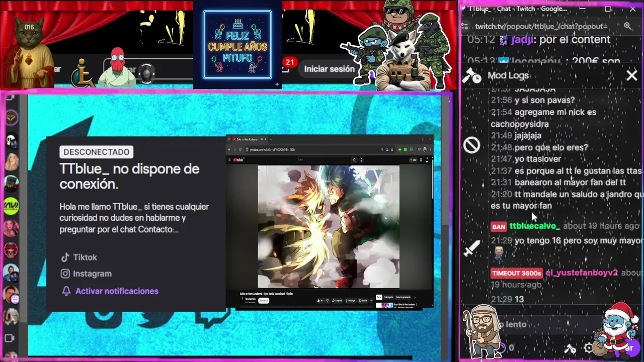Open YouTube Create dropdown
The height and width of the screenshot is (362, 644).
tap(413, 160)
